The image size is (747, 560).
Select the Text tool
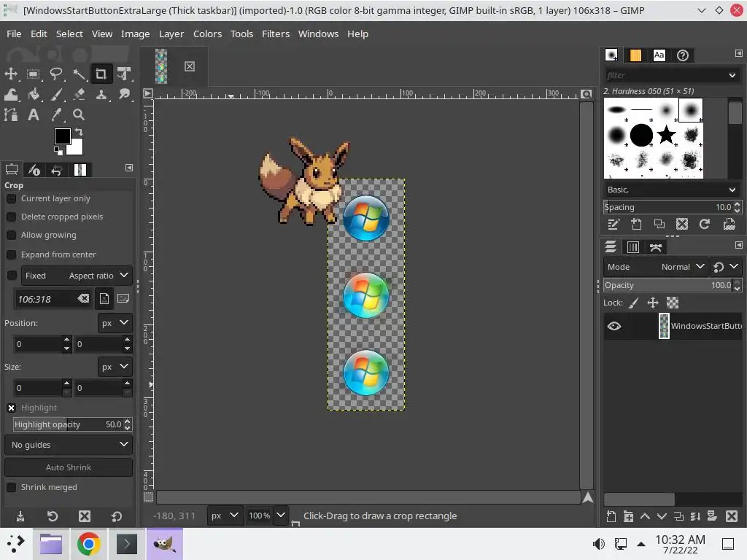pyautogui.click(x=34, y=114)
